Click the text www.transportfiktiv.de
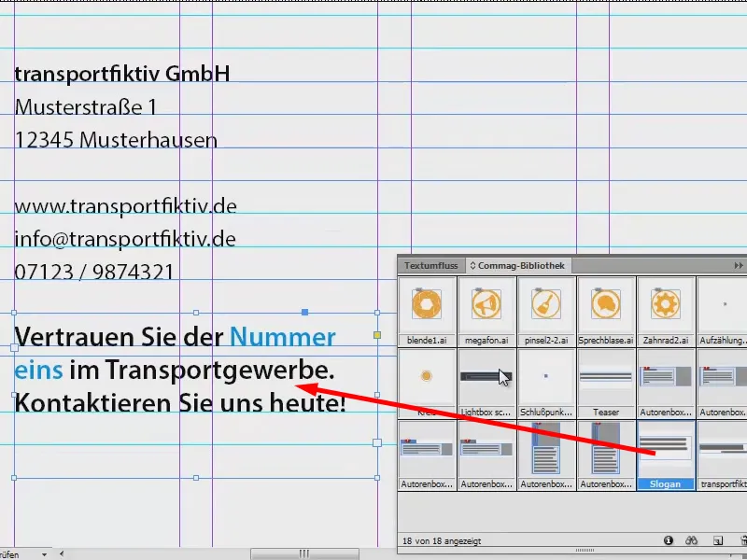The height and width of the screenshot is (560, 747). click(126, 206)
